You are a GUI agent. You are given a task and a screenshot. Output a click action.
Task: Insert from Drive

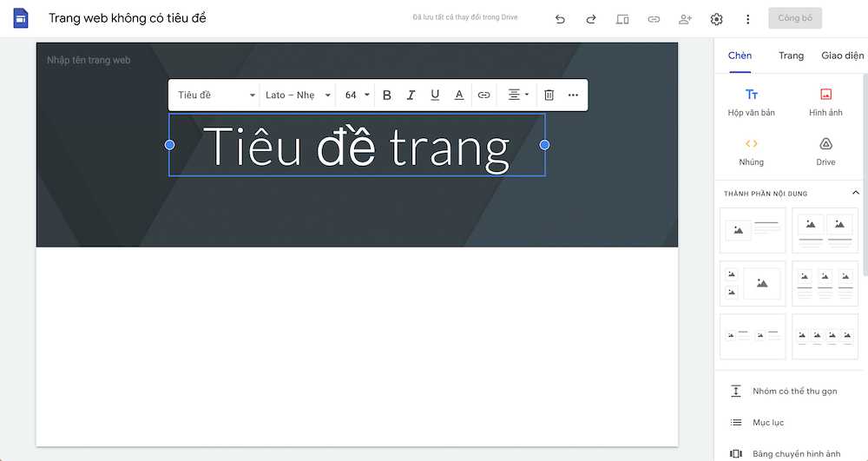tap(825, 152)
